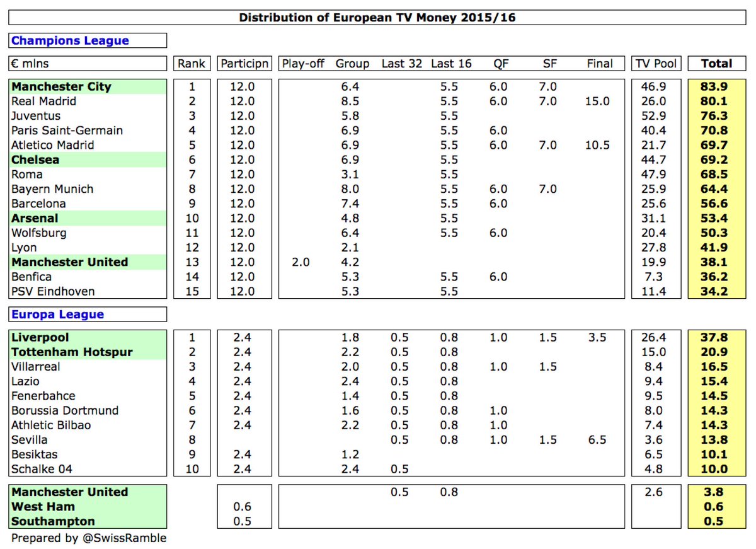Select the Participn column header
Screen dimensions: 756x549
[x=244, y=64]
